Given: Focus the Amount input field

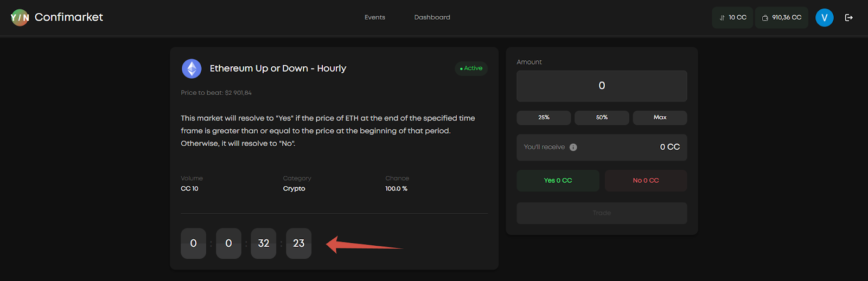Looking at the screenshot, I should (602, 86).
